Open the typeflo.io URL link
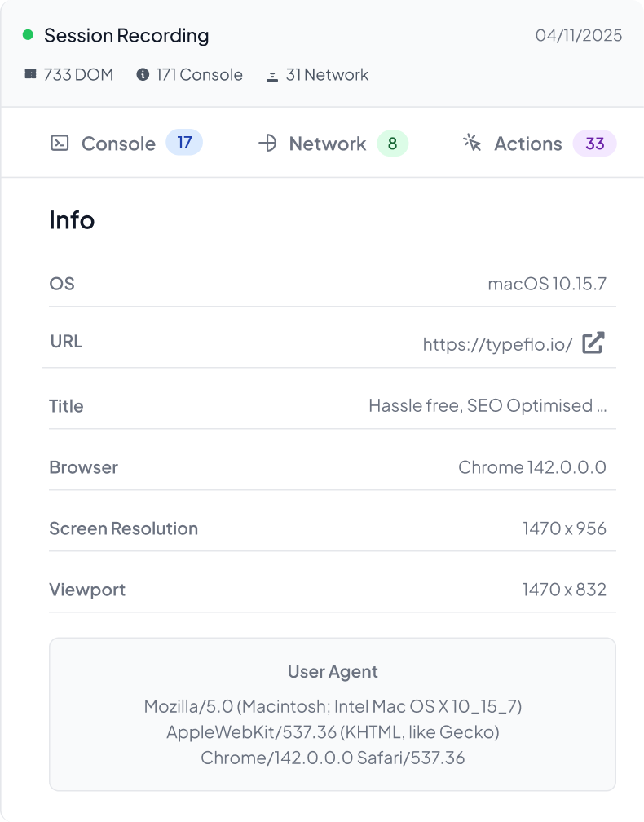 point(497,344)
